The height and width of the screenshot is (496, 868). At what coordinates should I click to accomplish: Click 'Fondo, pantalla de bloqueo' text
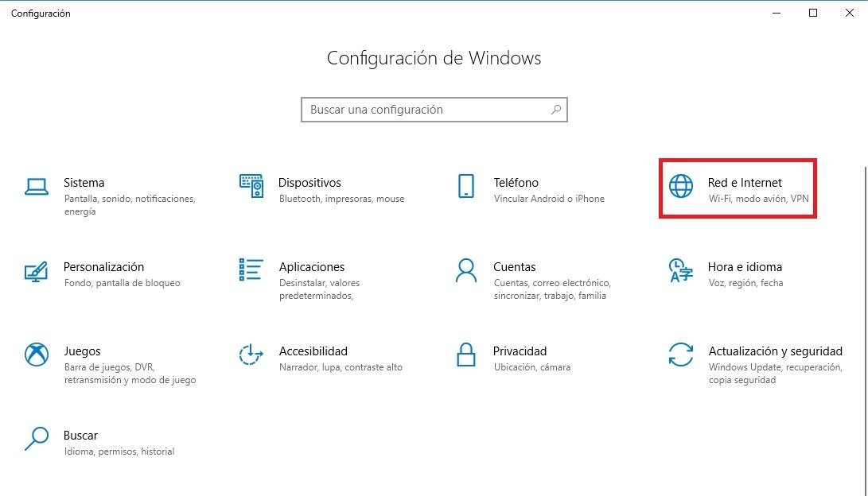pos(122,282)
